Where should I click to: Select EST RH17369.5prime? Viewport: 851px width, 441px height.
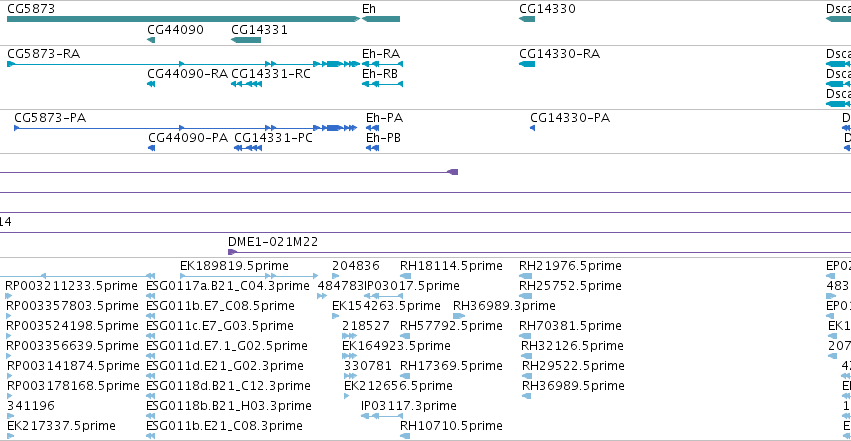tap(451, 366)
